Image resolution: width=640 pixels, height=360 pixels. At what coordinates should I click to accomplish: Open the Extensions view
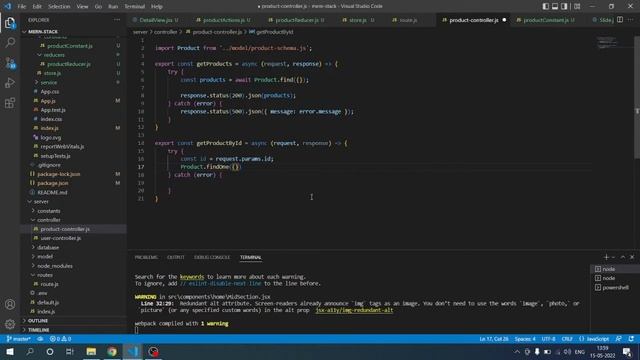point(10,103)
